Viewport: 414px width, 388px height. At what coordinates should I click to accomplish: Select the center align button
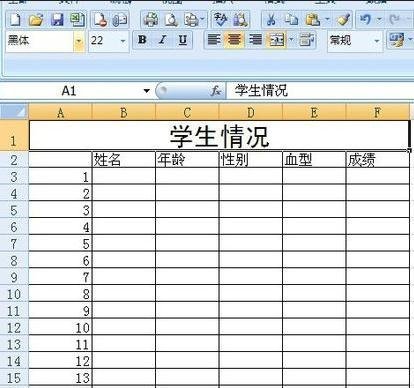[x=234, y=40]
